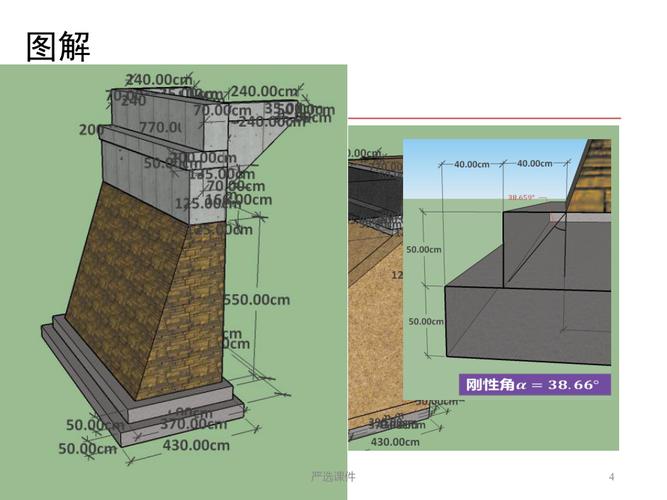Click the 370.00cm dimension in left model
The image size is (667, 500).
[198, 425]
